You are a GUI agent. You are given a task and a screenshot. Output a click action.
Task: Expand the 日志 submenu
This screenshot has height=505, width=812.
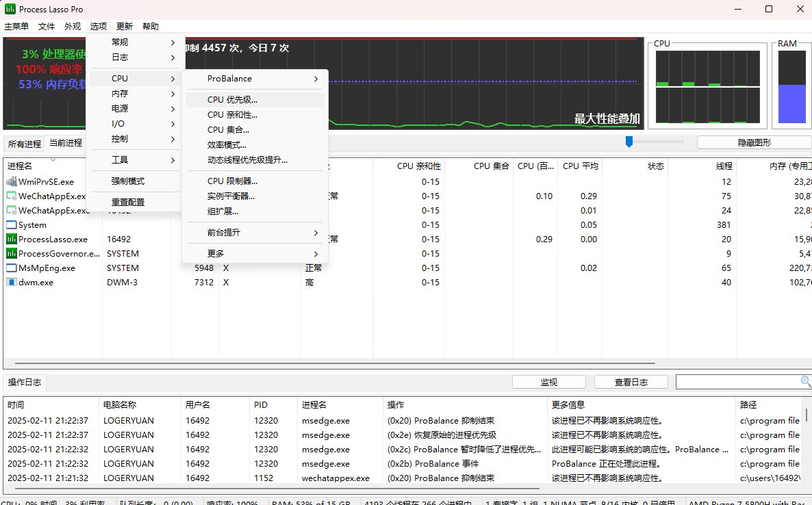136,57
